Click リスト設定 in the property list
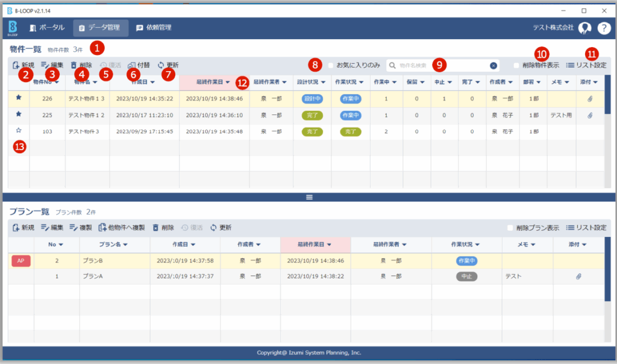Viewport: 617px width, 364px height. (586, 65)
